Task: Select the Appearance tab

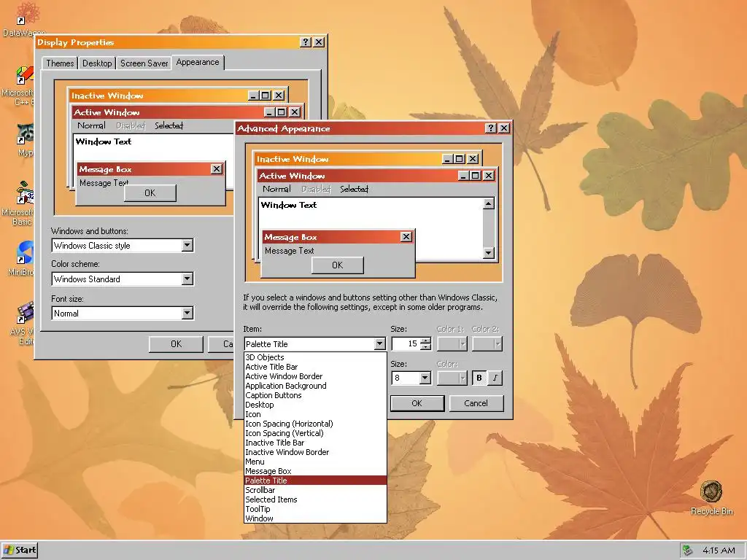Action: click(198, 62)
